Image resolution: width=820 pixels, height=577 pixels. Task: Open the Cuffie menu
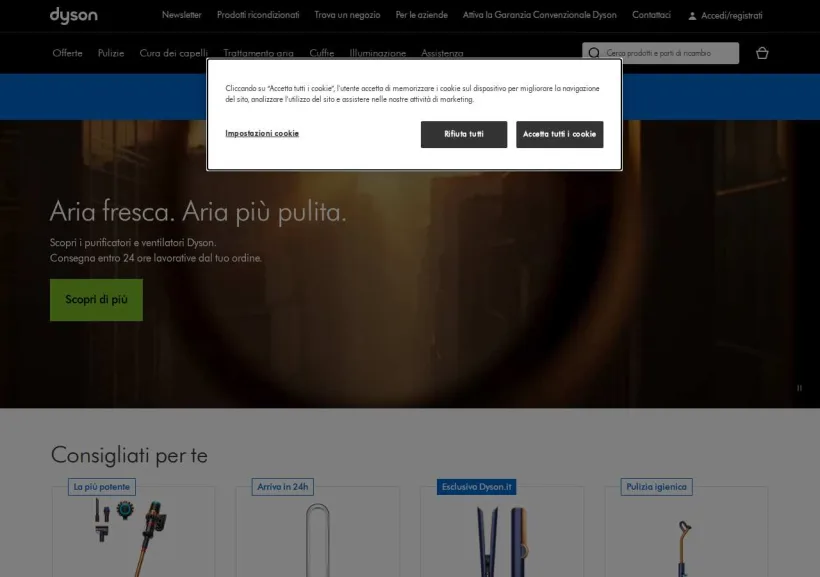coord(322,53)
